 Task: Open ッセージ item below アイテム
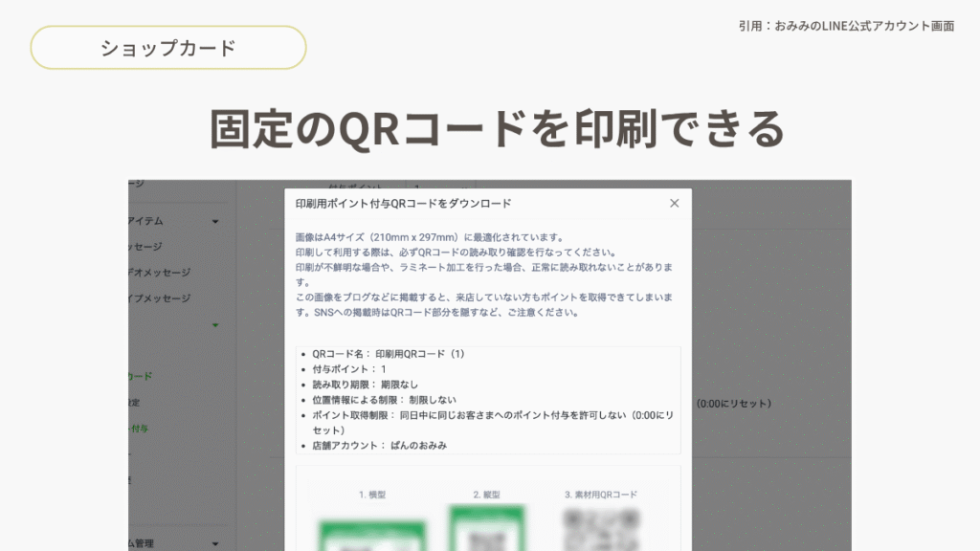(147, 247)
